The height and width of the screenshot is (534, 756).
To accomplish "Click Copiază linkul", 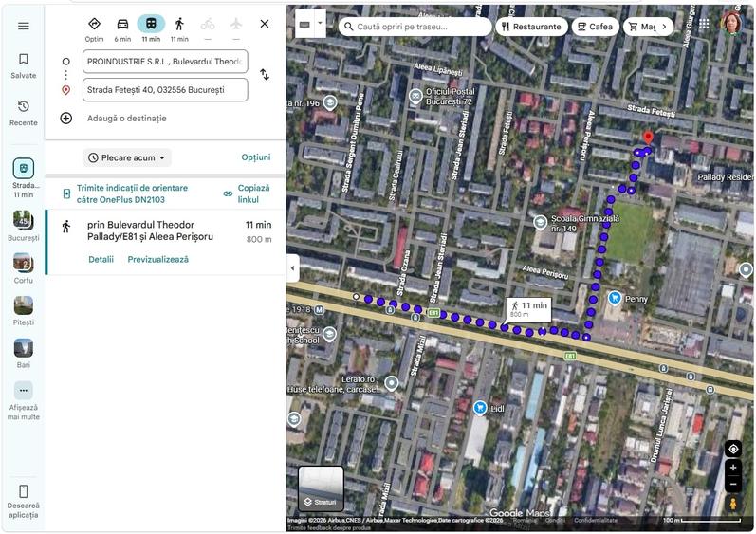I will tap(248, 193).
